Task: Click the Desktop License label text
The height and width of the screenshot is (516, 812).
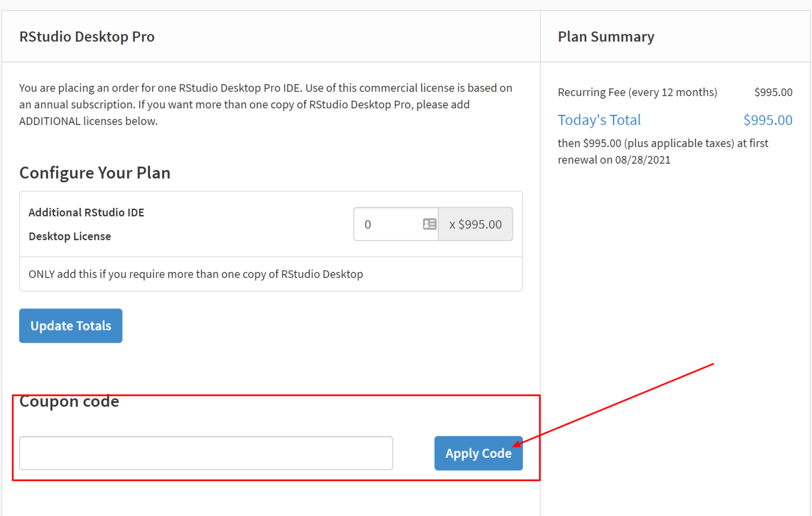Action: pyautogui.click(x=70, y=236)
